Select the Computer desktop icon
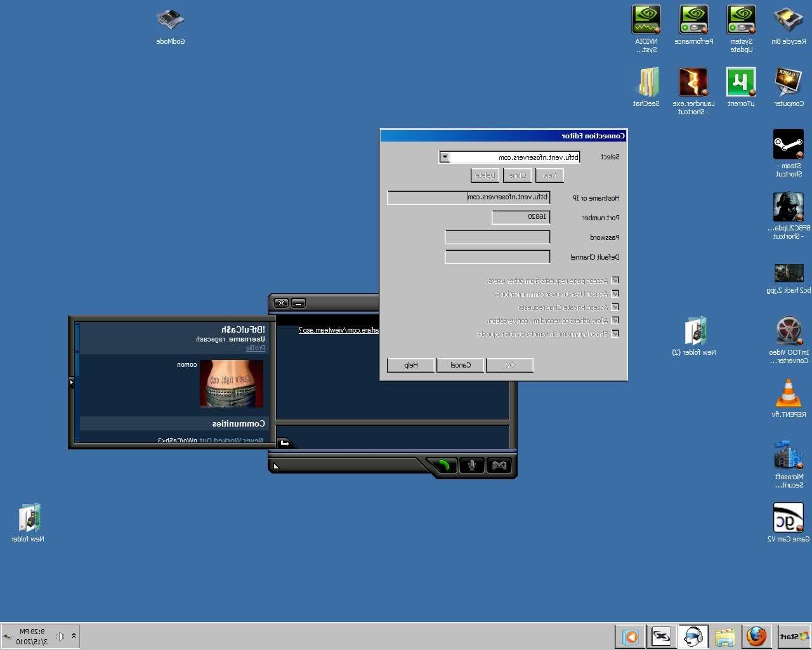 [789, 88]
